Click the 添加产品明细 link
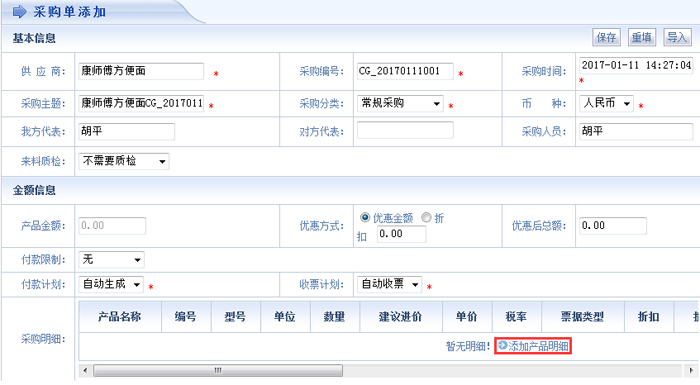The image size is (700, 385). (x=533, y=346)
